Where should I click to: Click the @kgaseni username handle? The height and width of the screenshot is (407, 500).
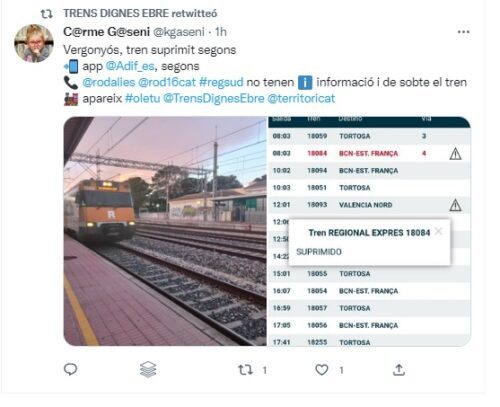point(179,32)
